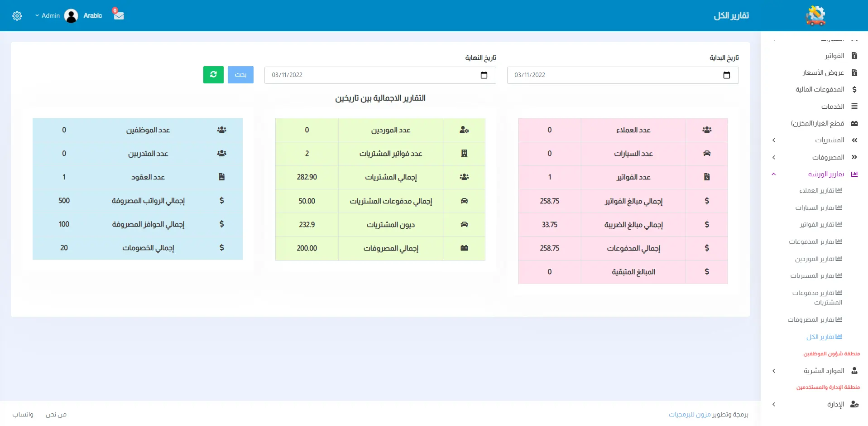Open the settings gear icon
Viewport: 868px width, 426px height.
click(x=17, y=16)
